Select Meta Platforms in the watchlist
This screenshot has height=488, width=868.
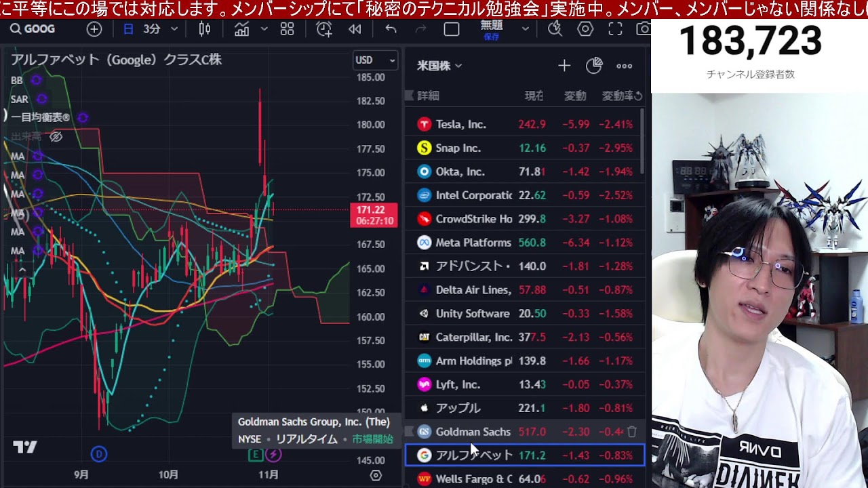473,243
